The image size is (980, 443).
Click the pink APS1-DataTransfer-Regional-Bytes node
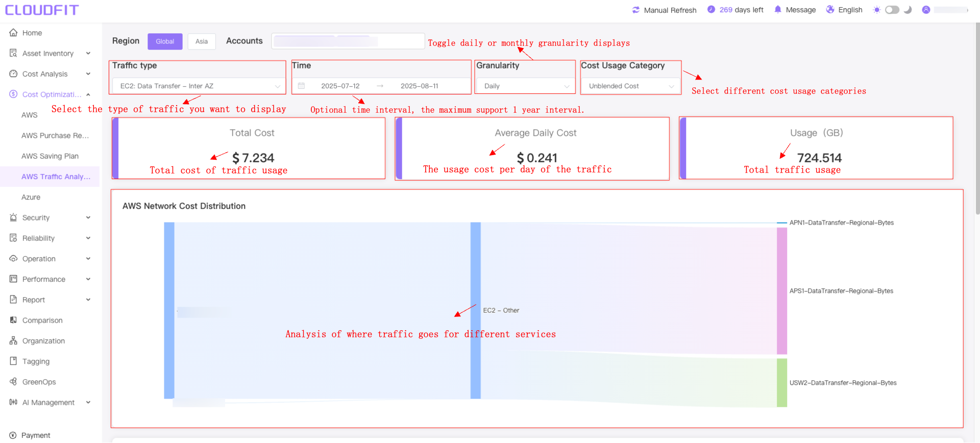tap(782, 291)
